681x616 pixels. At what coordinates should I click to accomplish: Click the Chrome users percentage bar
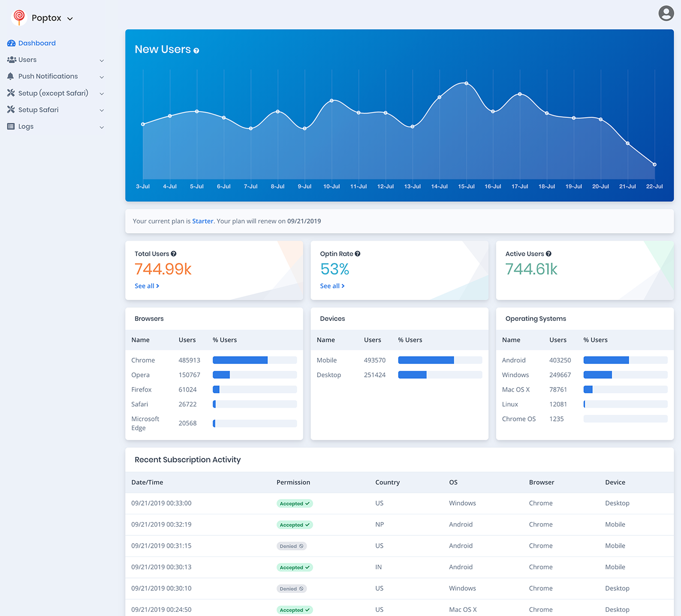(x=255, y=360)
